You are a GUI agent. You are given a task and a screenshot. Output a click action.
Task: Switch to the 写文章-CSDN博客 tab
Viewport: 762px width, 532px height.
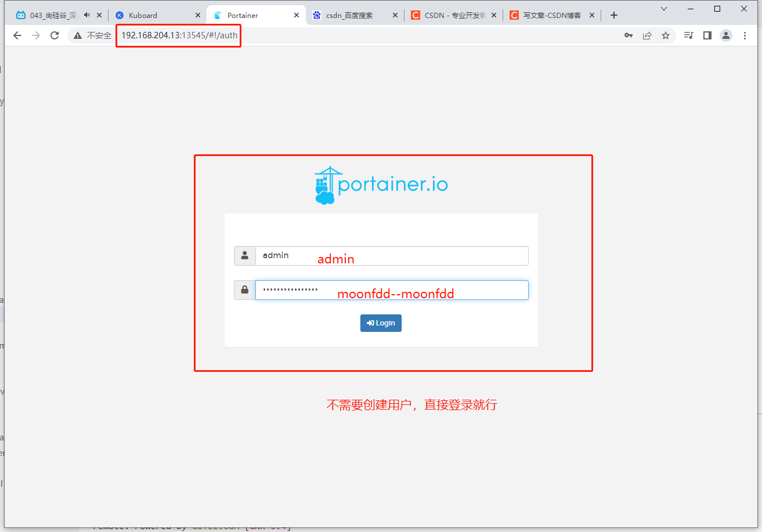(551, 15)
